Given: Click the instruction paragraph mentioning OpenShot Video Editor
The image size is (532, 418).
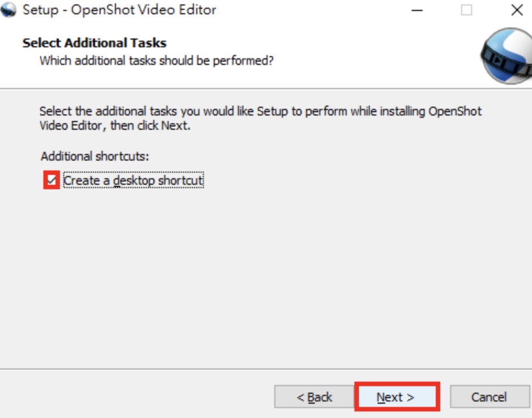Looking at the screenshot, I should [261, 118].
